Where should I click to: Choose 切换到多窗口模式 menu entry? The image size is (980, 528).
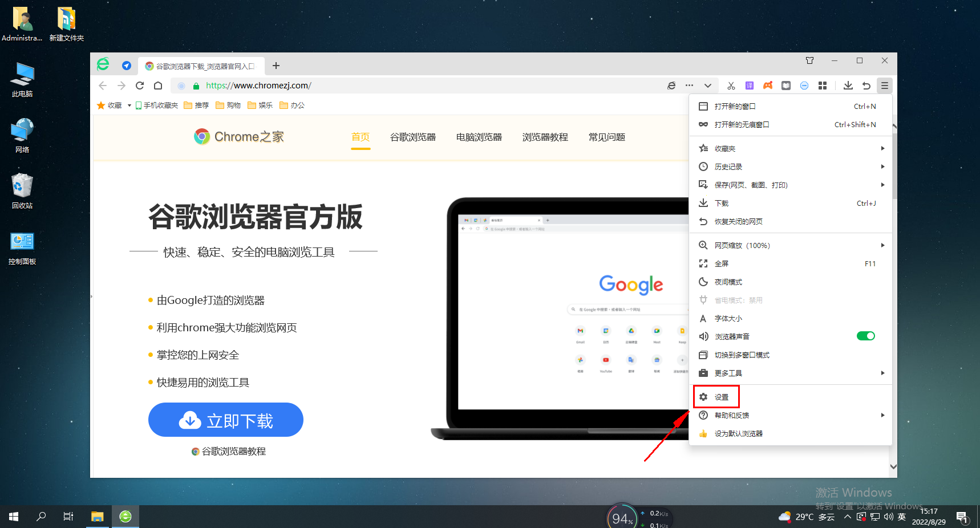click(791, 355)
